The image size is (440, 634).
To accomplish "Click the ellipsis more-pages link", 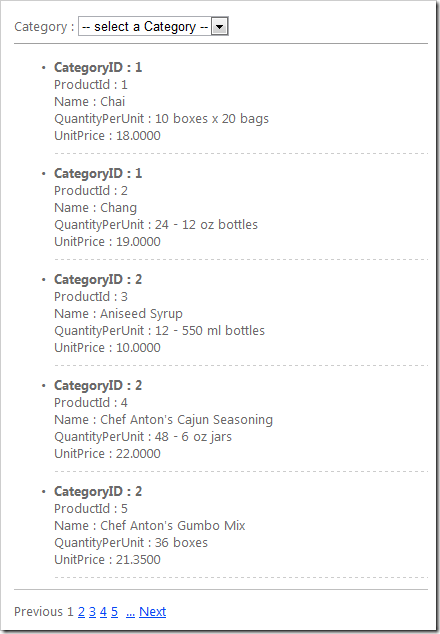I will 130,612.
